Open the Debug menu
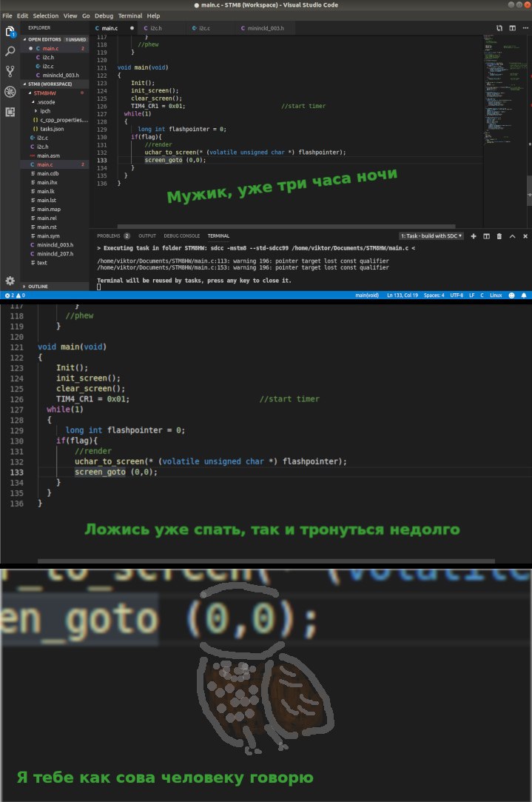 pyautogui.click(x=104, y=16)
